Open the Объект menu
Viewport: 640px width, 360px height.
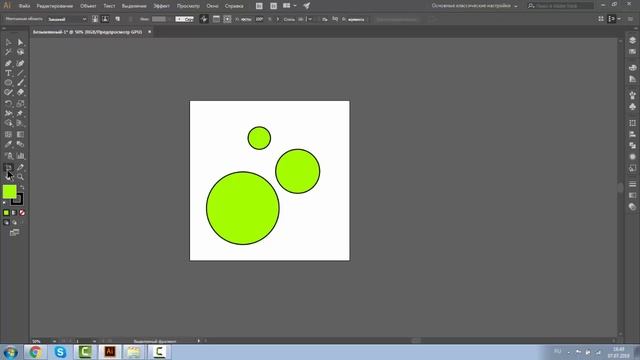tap(88, 6)
